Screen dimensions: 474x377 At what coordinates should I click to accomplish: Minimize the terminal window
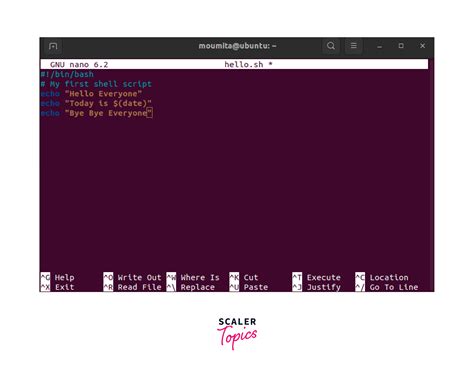[x=379, y=46]
